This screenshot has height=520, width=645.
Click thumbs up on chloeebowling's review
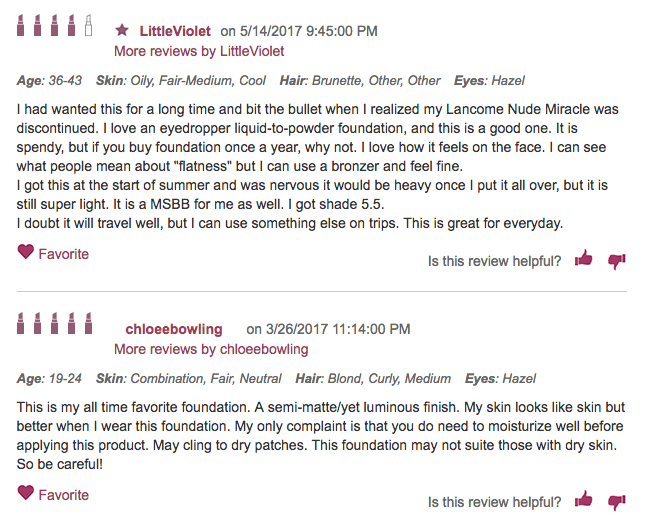tap(584, 500)
